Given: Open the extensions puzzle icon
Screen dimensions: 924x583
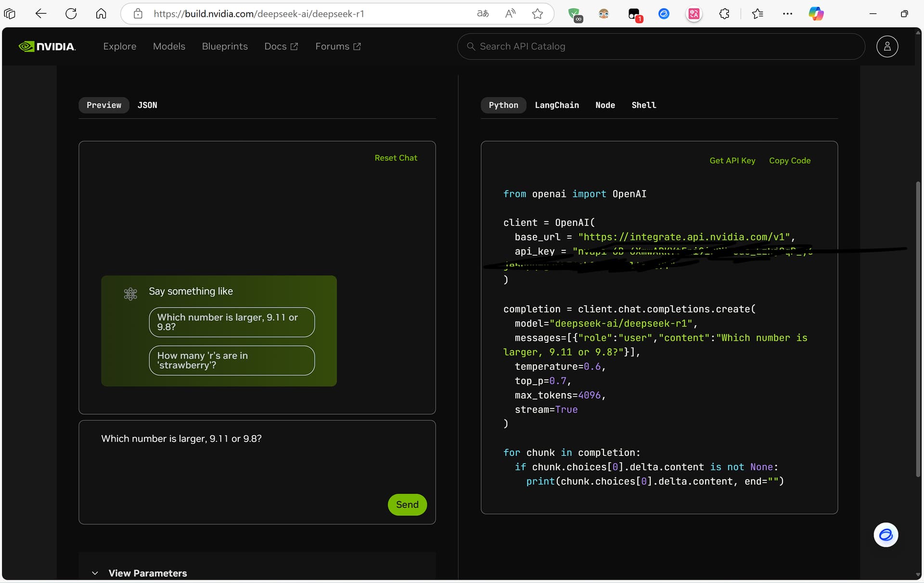Looking at the screenshot, I should [724, 14].
